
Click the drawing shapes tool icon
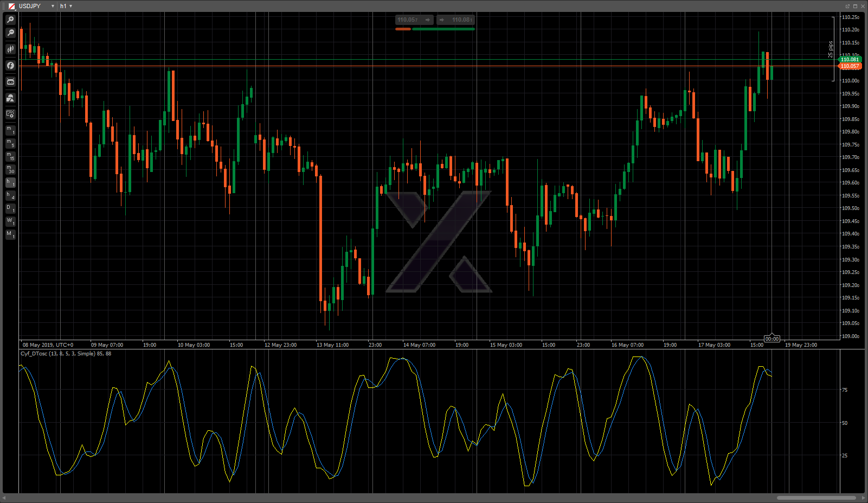tap(10, 98)
